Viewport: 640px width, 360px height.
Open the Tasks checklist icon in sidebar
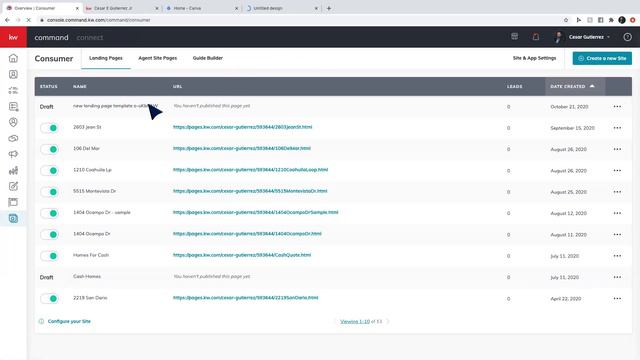pos(13,90)
